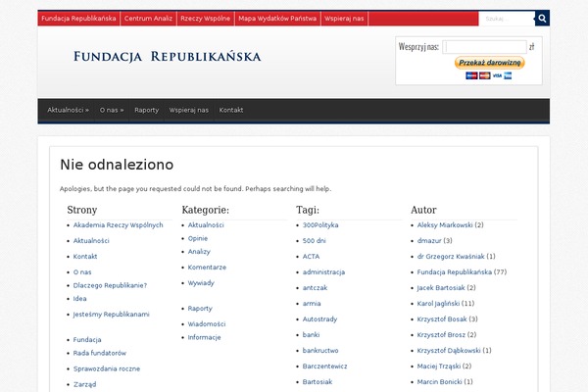
Task: Expand the Aktualności » menu
Action: (68, 110)
